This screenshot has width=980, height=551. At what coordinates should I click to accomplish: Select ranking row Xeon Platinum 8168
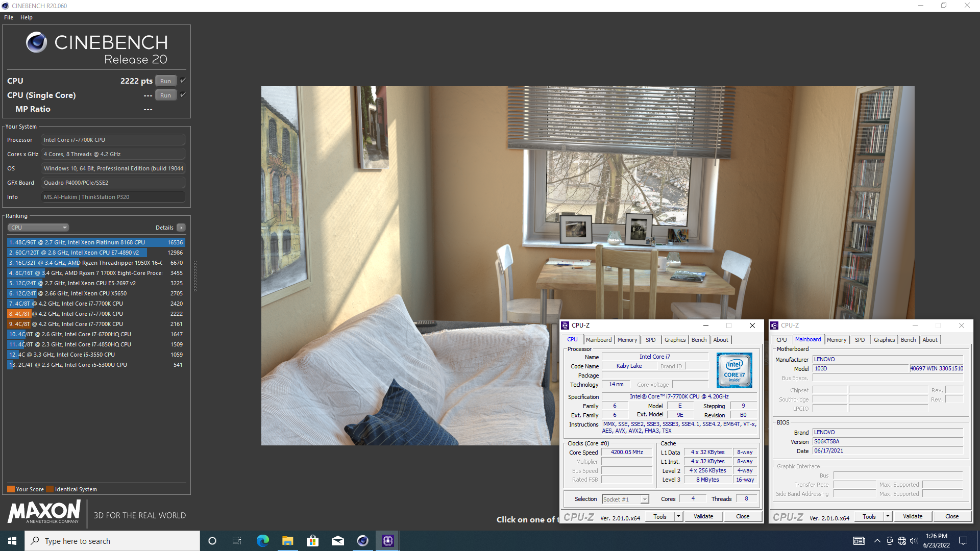click(96, 242)
